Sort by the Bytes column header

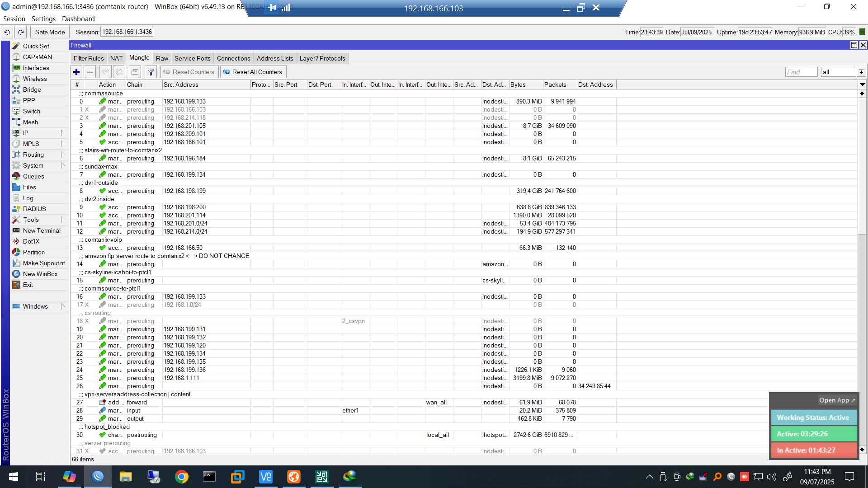[526, 84]
